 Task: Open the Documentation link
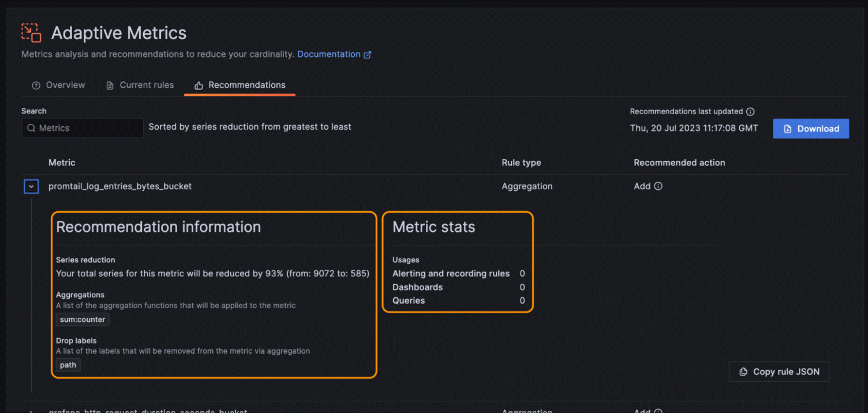[x=328, y=54]
